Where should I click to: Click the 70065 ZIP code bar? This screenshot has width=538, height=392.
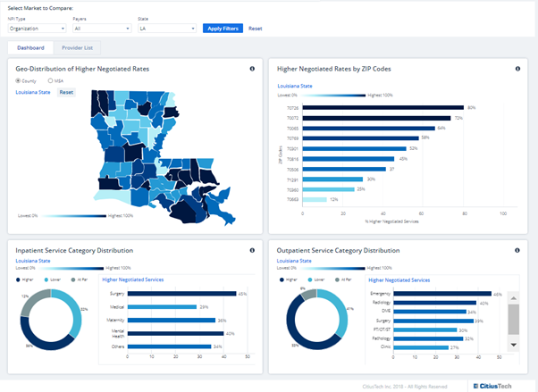point(369,129)
